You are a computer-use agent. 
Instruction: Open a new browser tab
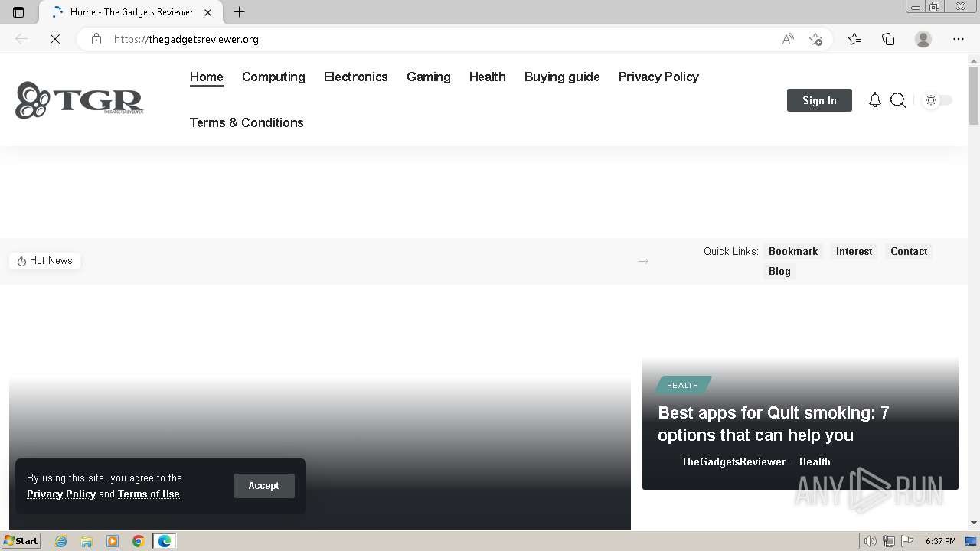[239, 12]
